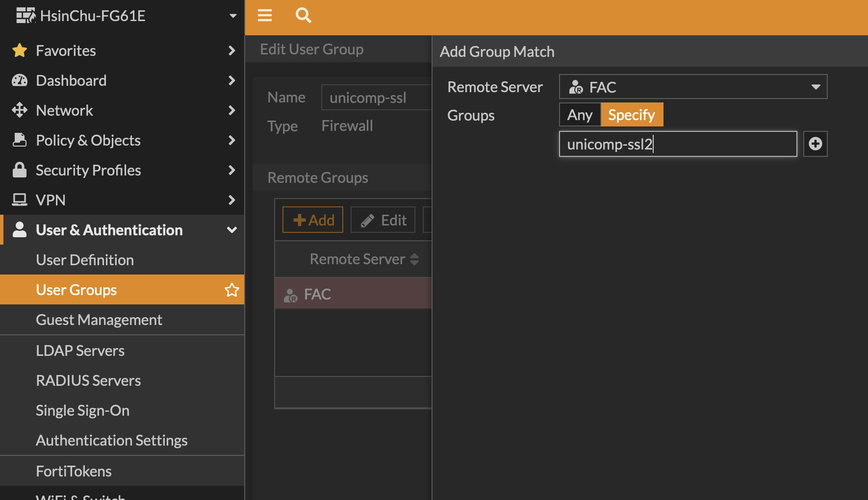Select the Specify groups option
This screenshot has width=868, height=500.
tap(632, 115)
